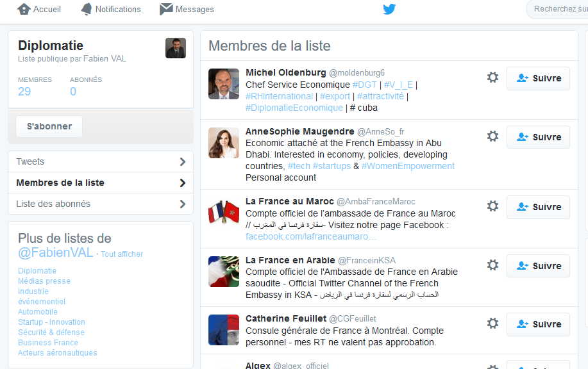
Task: Follow La France au Maroc
Action: (538, 207)
